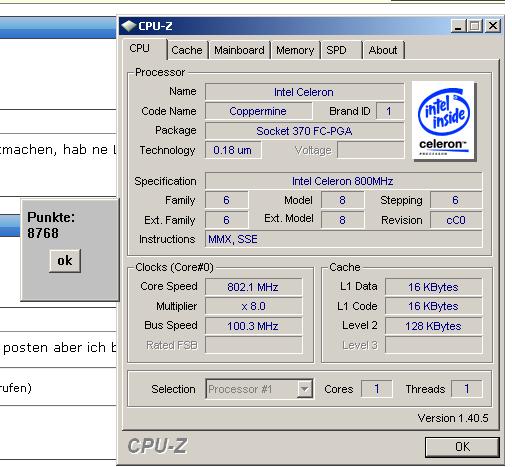Close the CPU-Z window
This screenshot has height=467, width=512.
[493, 26]
